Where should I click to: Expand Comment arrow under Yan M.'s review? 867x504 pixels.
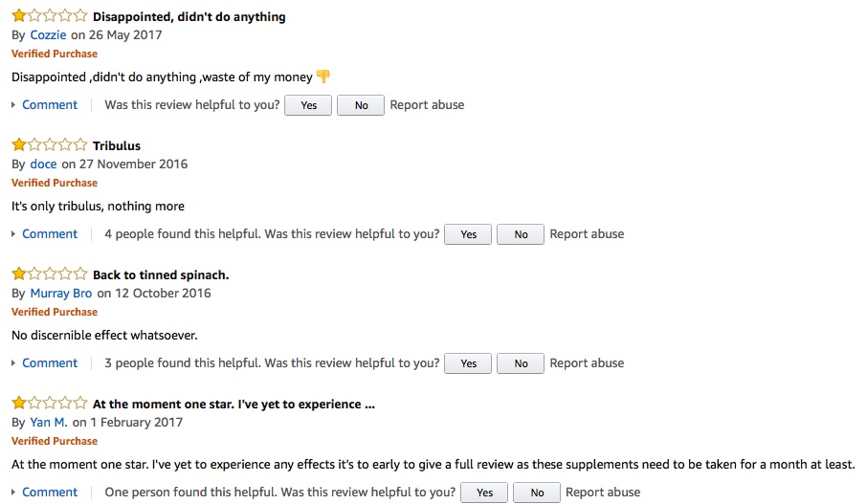click(x=13, y=493)
